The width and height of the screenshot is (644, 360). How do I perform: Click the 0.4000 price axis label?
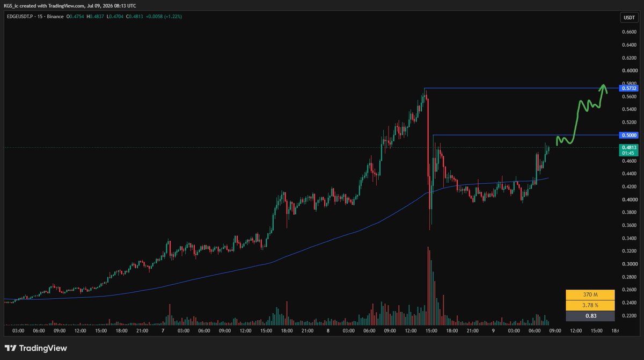pos(628,199)
